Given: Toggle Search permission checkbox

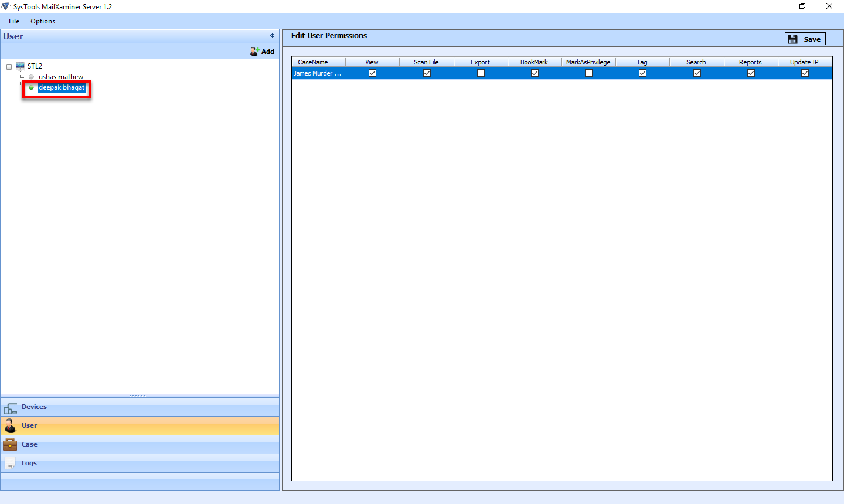Looking at the screenshot, I should point(697,73).
